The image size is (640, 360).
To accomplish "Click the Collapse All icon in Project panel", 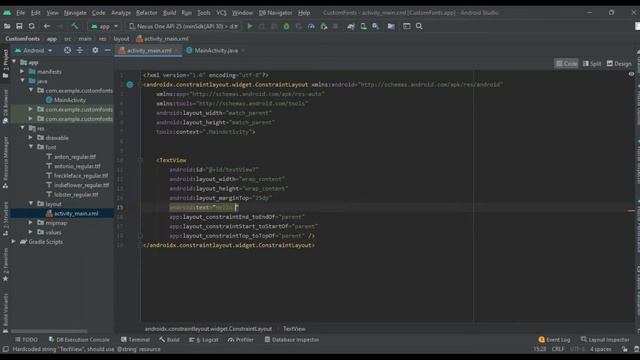I will click(x=80, y=50).
